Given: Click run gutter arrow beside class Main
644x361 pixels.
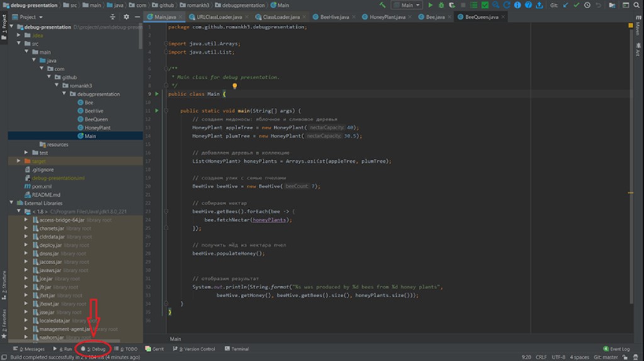Looking at the screenshot, I should click(157, 94).
